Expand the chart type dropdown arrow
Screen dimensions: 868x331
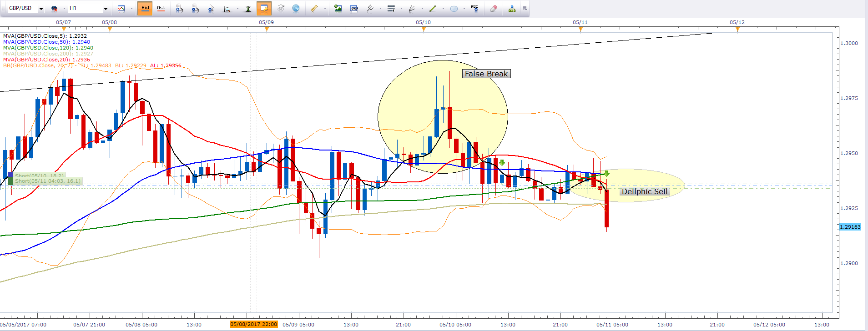[131, 9]
